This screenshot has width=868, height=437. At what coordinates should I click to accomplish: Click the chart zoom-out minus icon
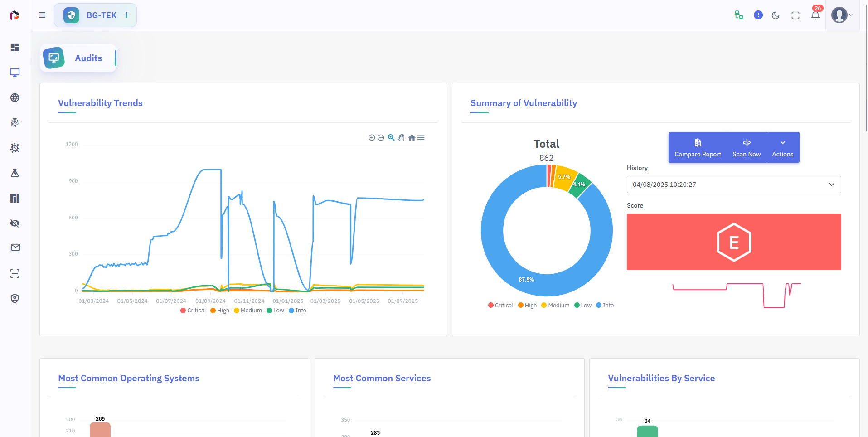381,138
